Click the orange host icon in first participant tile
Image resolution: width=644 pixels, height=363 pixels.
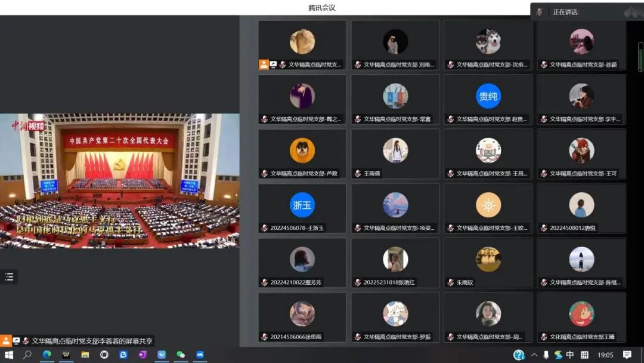(x=264, y=64)
